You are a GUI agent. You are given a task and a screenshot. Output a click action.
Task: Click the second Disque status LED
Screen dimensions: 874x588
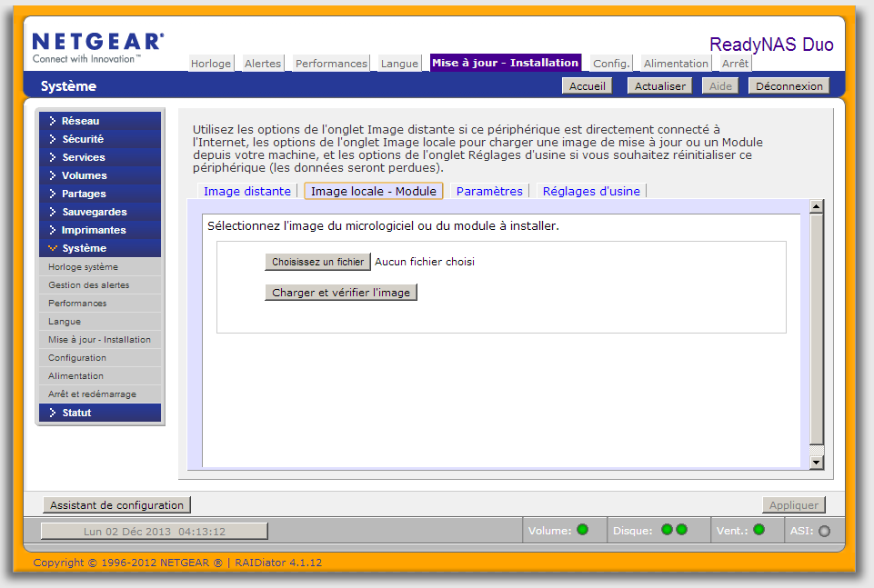point(681,530)
